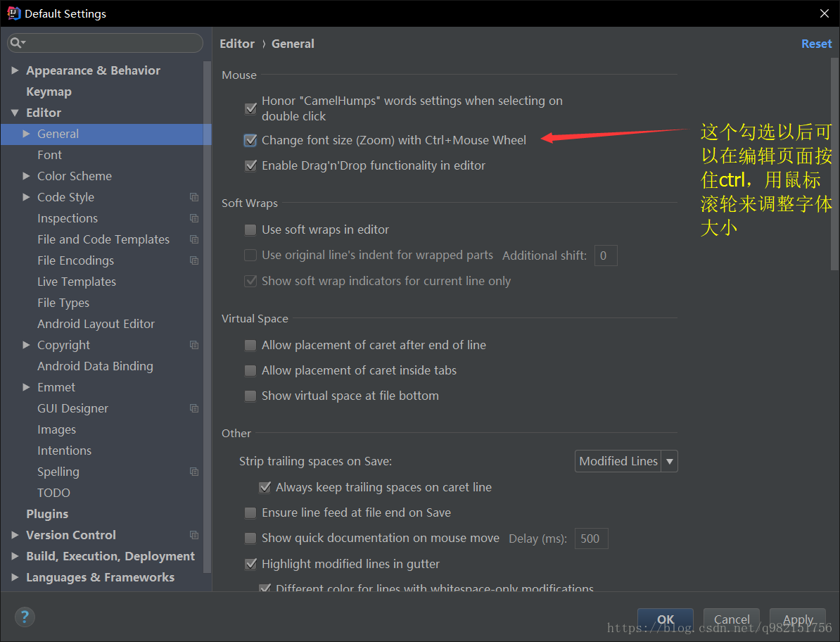
Task: Click the Additional shift field showing 0
Action: [606, 256]
